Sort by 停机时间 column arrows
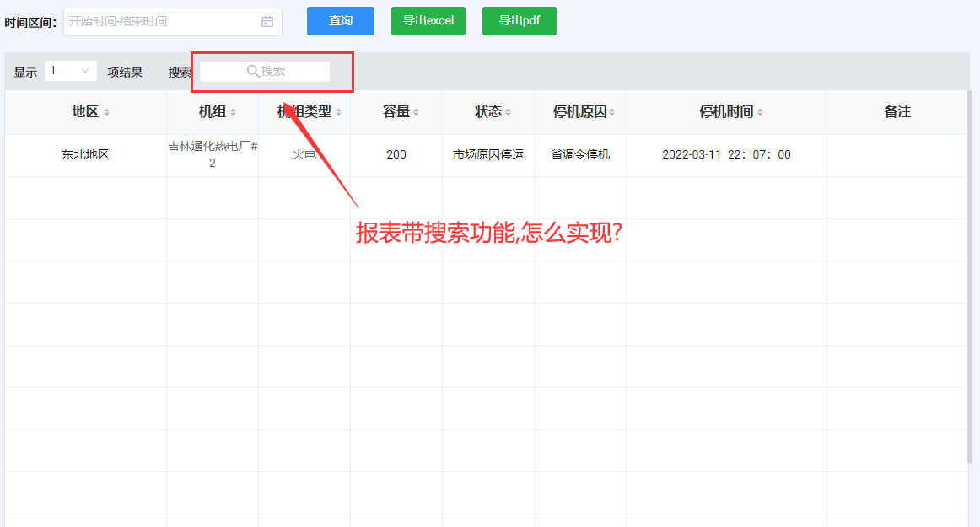The image size is (980, 527). click(760, 112)
